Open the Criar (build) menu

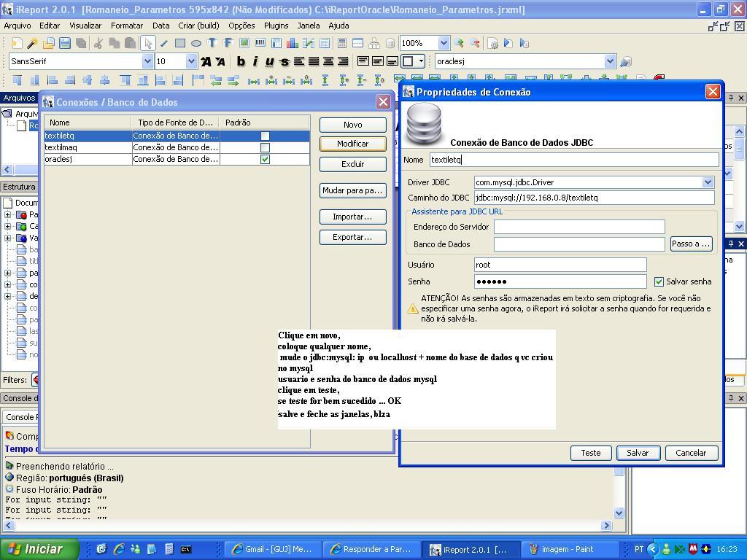198,26
